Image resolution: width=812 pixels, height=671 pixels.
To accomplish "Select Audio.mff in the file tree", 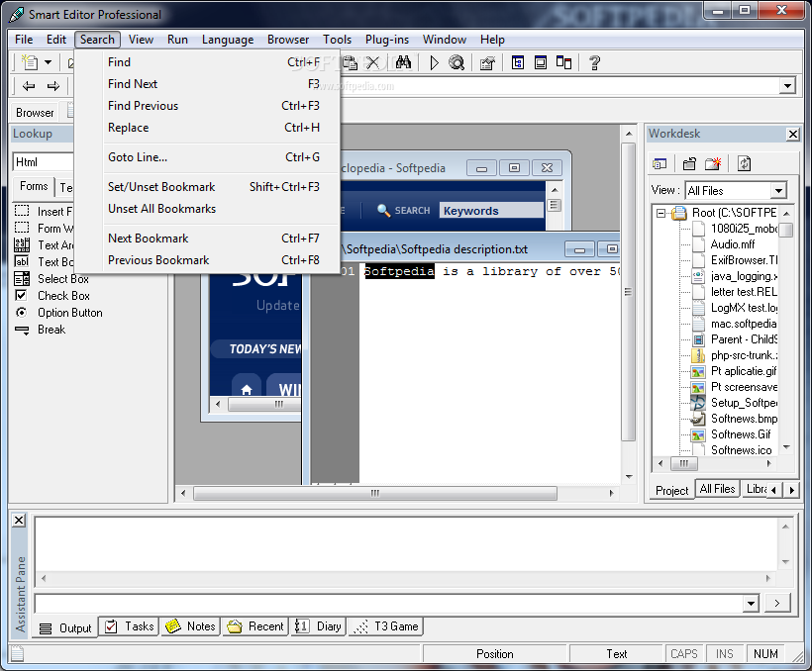I will [x=732, y=244].
